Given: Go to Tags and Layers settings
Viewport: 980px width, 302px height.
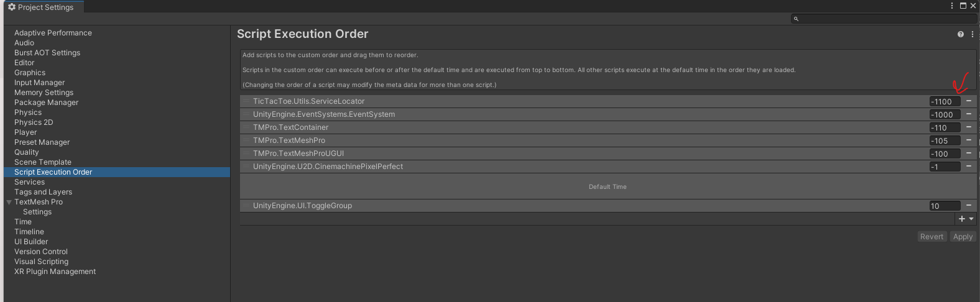Looking at the screenshot, I should click(x=43, y=192).
